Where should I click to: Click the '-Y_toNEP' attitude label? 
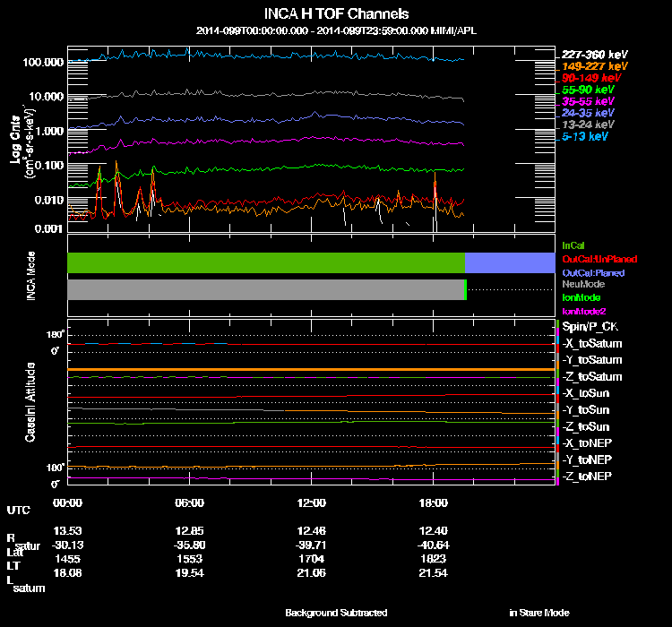point(587,460)
